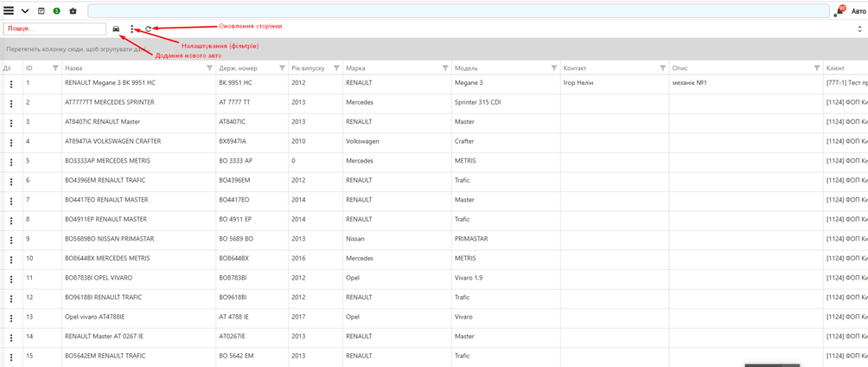Open the hamburger main menu

[x=9, y=10]
